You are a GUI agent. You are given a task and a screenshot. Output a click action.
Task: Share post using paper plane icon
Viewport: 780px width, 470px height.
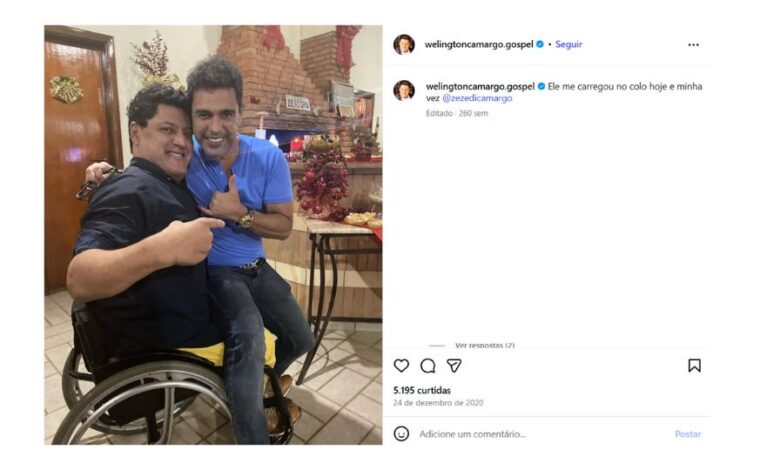[454, 366]
